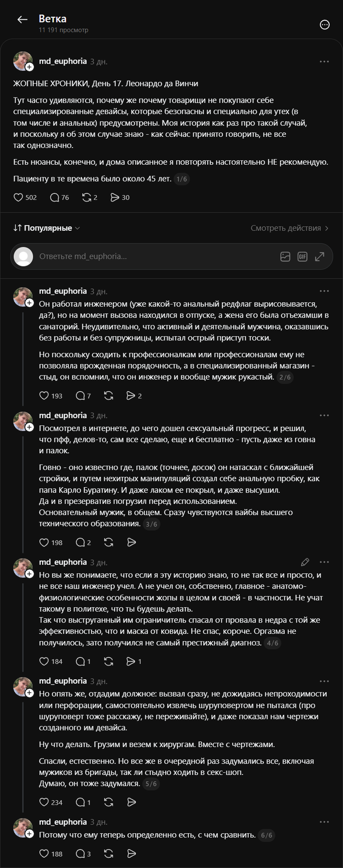
Task: Repost the first post showing 2 reposts
Action: 90,198
